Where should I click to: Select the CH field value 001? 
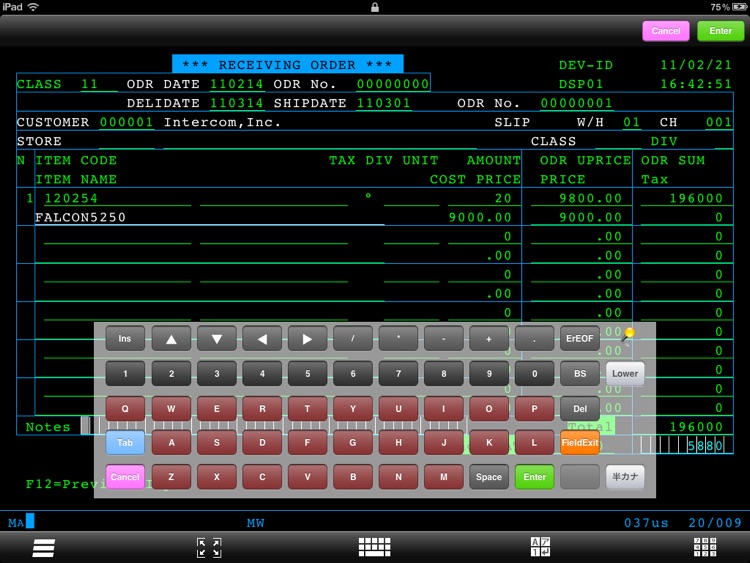pos(719,122)
